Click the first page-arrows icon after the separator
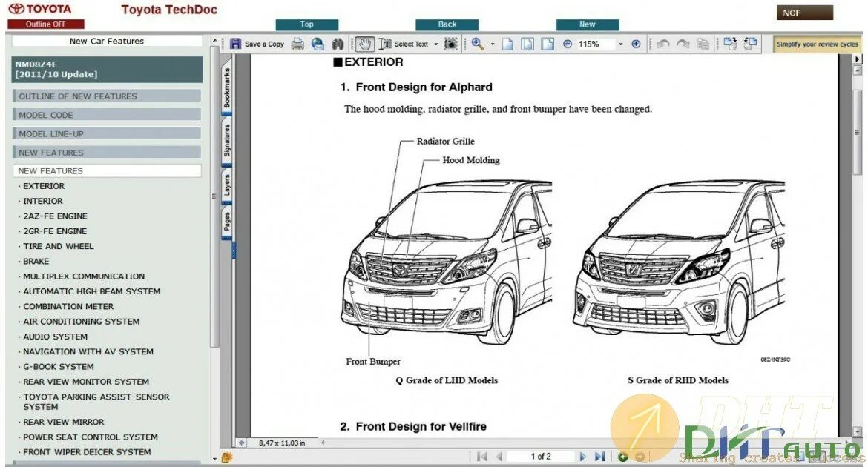This screenshot has height=467, width=868. coord(730,44)
